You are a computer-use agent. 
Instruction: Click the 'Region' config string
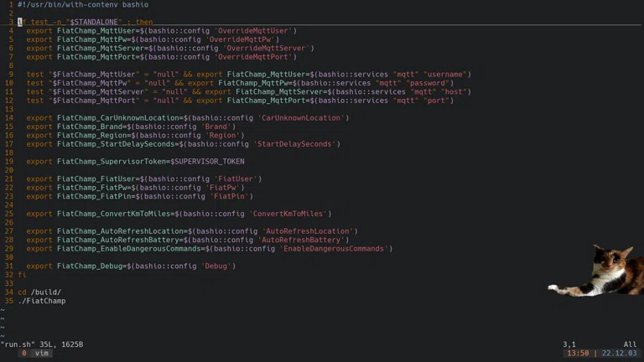click(222, 135)
